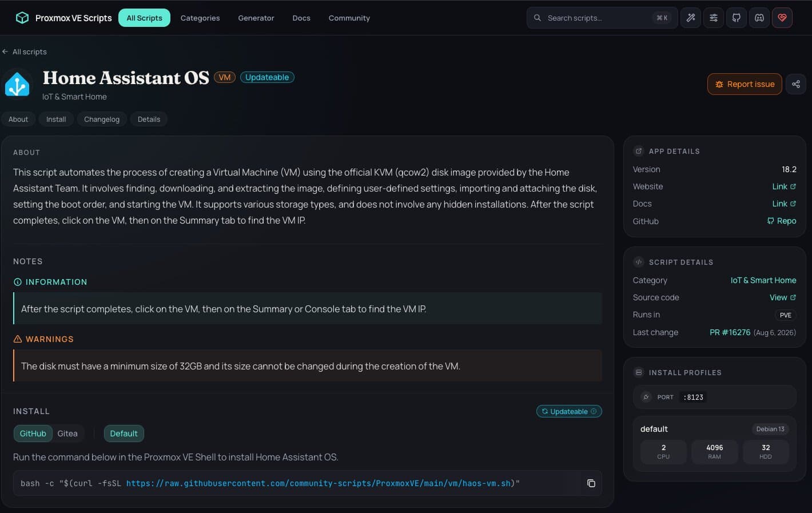Jump to the Changelog section tab
Screen dimensions: 812x513
[x=102, y=119]
